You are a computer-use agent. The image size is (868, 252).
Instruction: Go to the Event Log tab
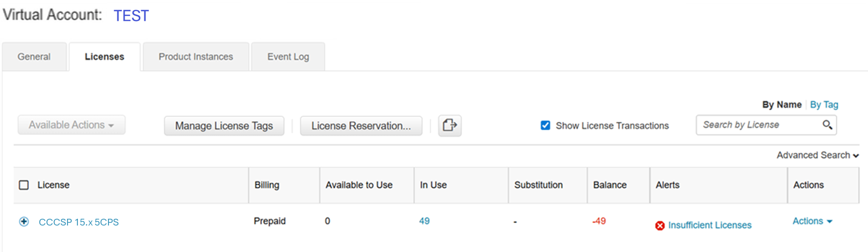click(x=288, y=57)
